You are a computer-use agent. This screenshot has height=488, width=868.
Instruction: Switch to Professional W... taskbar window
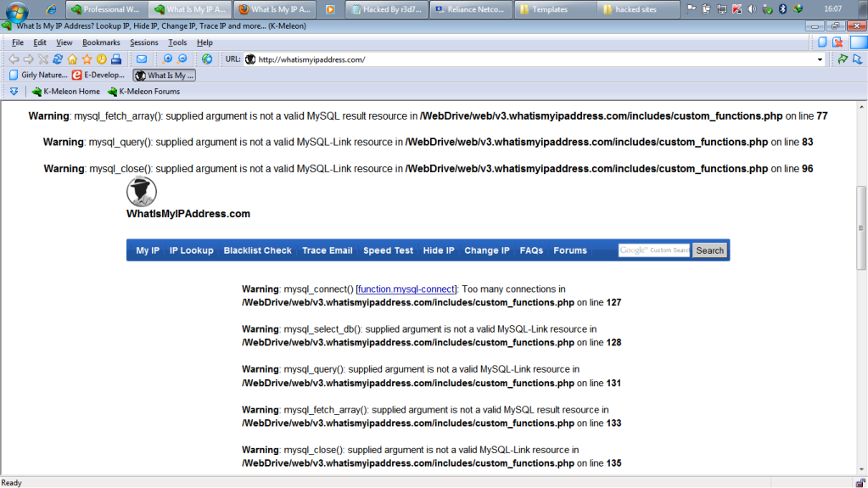[x=107, y=9]
